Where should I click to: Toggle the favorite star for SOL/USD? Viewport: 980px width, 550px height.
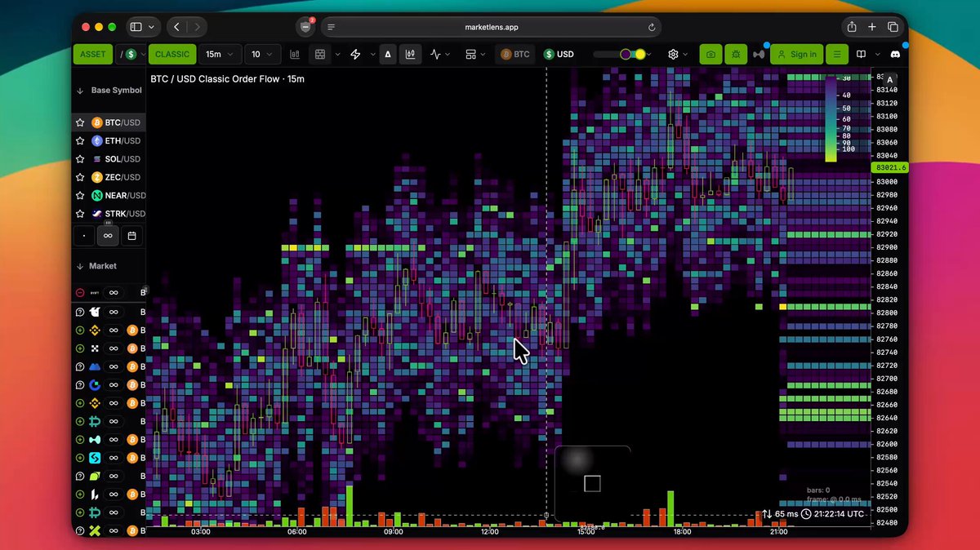[80, 159]
